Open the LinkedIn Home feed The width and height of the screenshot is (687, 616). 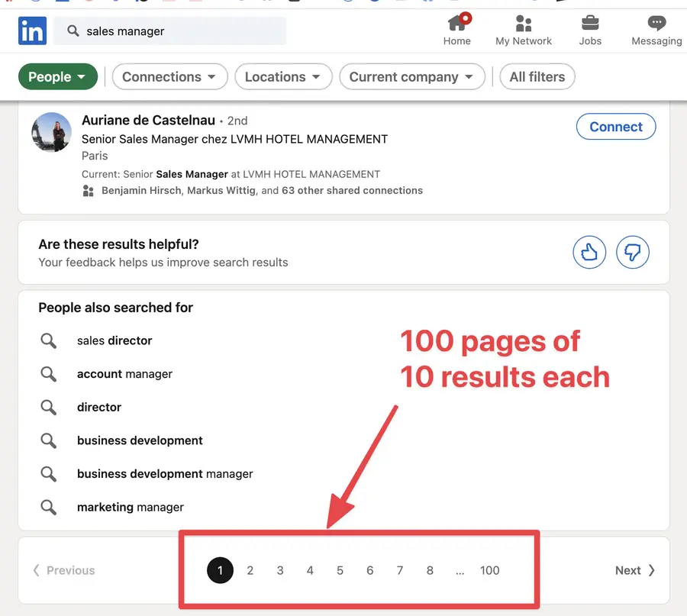456,29
